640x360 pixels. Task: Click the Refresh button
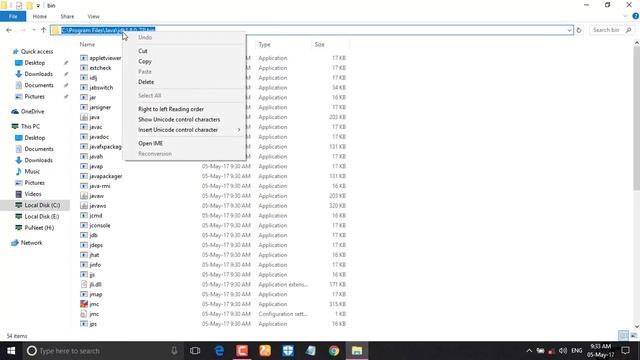[579, 30]
